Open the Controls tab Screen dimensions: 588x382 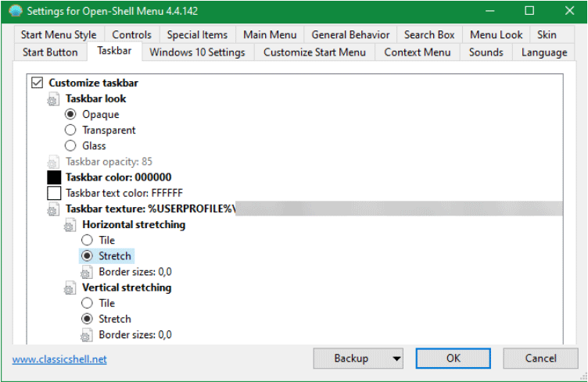(131, 35)
